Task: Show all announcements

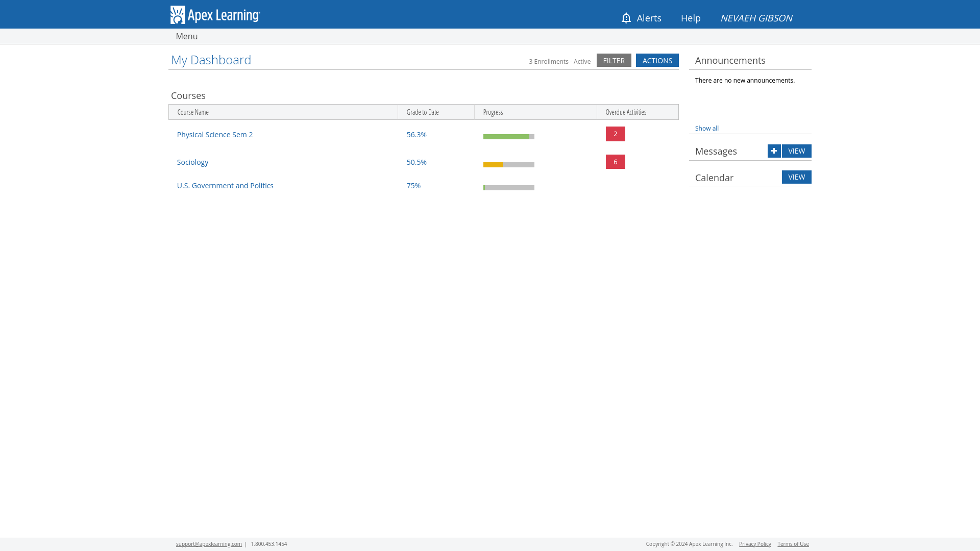Action: [x=706, y=129]
